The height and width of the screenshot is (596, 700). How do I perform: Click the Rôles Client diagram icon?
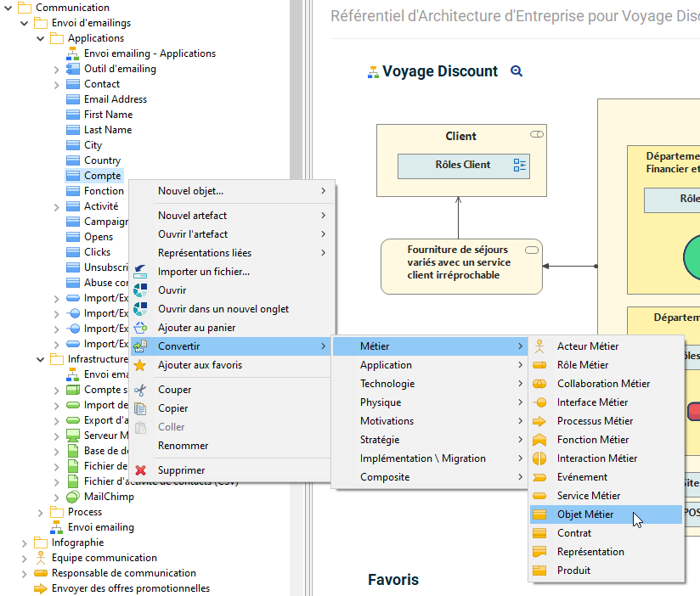[520, 165]
